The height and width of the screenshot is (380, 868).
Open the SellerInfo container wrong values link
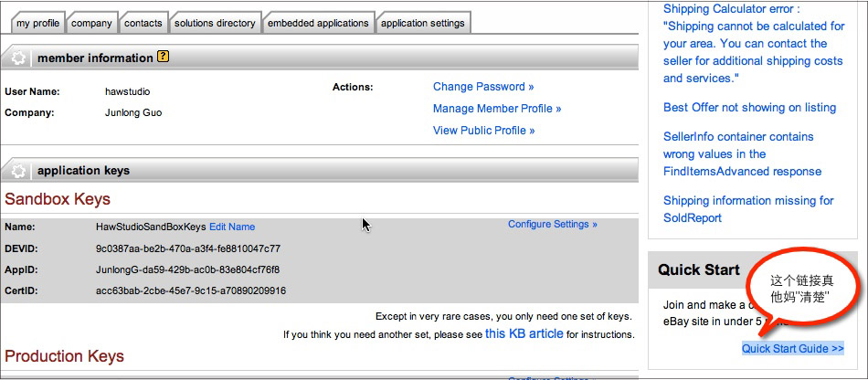[742, 153]
